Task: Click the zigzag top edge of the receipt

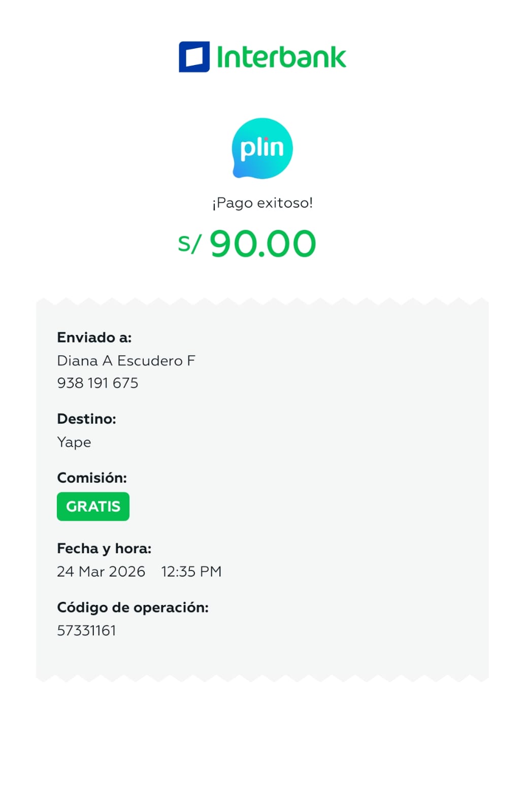Action: pyautogui.click(x=262, y=302)
